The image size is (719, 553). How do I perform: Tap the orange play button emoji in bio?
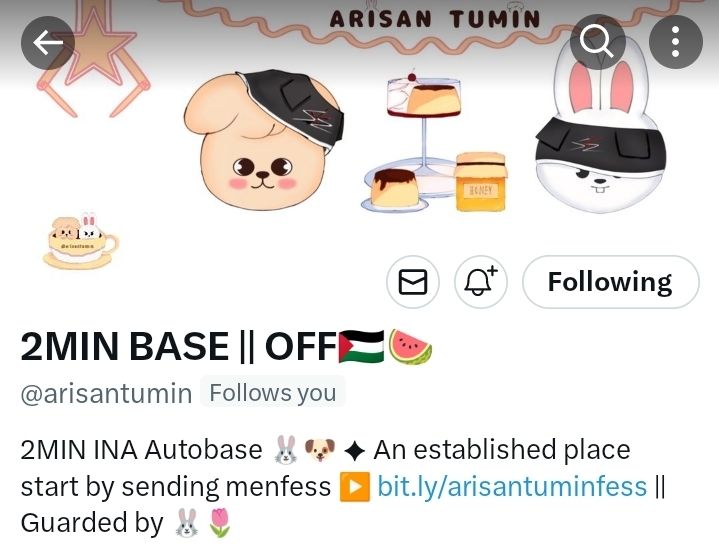[354, 487]
